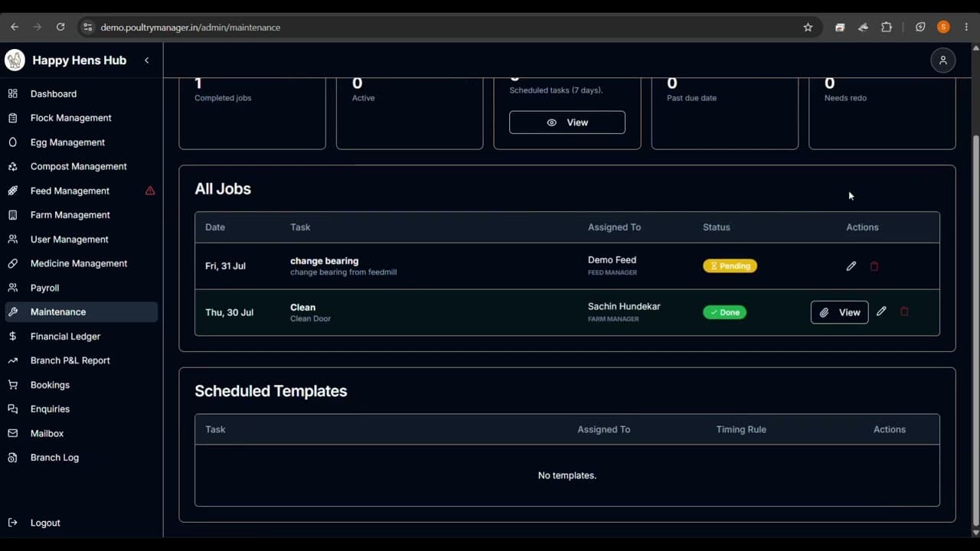The height and width of the screenshot is (551, 980).
Task: Select the 'change bearing' task title
Action: [325, 261]
